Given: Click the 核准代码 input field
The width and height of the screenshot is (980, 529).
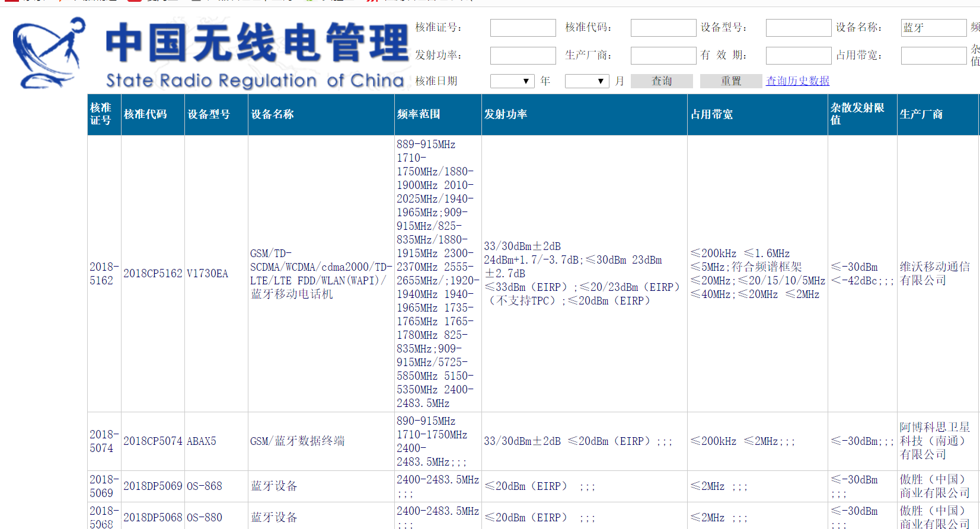Looking at the screenshot, I should (663, 28).
